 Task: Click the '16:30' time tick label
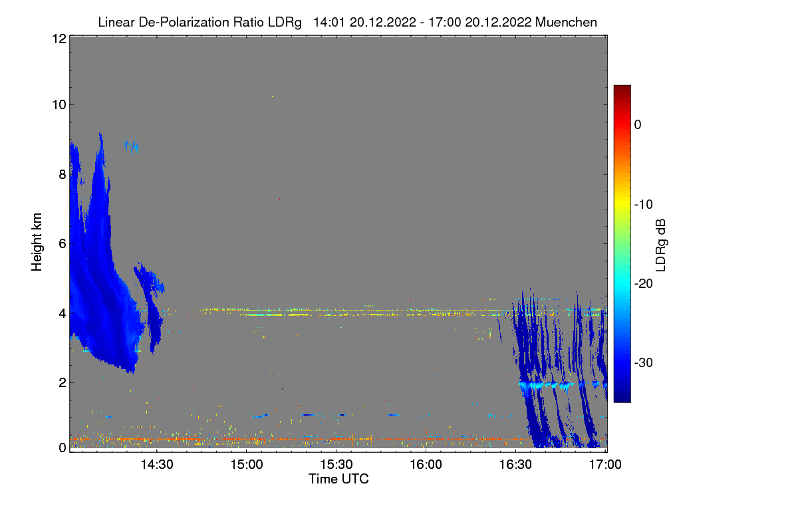tap(516, 465)
